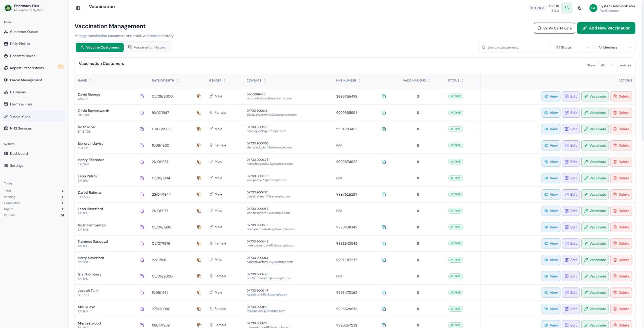644x328 pixels.
Task: Copy Leon Haverford's name
Action: 142,211
